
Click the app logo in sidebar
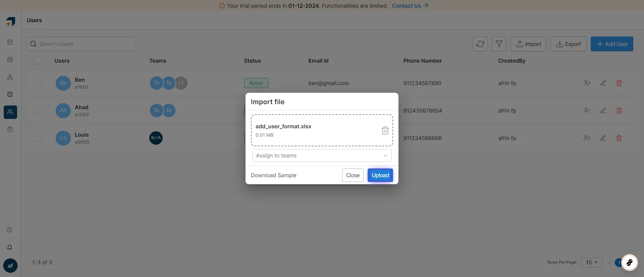pos(10,21)
